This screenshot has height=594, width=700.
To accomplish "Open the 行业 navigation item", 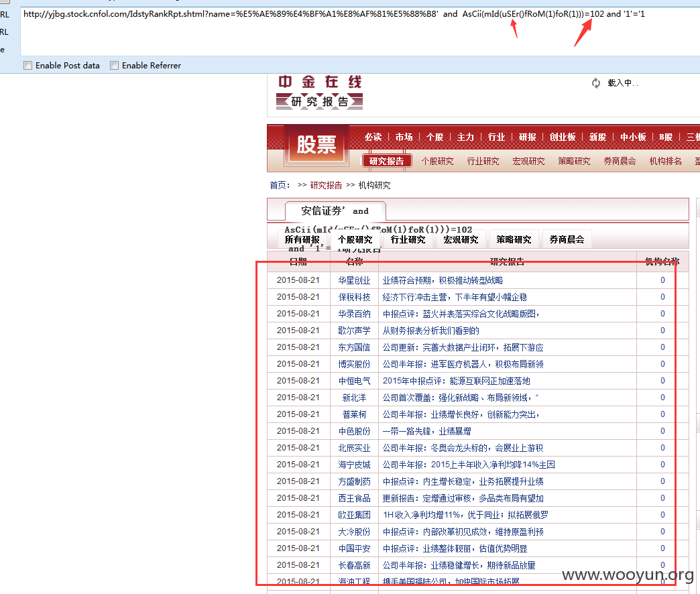I will [x=496, y=137].
